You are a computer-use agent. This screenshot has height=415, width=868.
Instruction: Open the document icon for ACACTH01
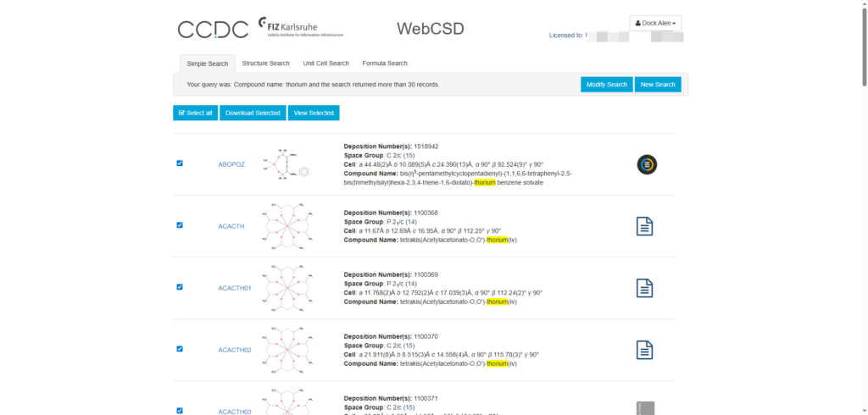click(644, 288)
